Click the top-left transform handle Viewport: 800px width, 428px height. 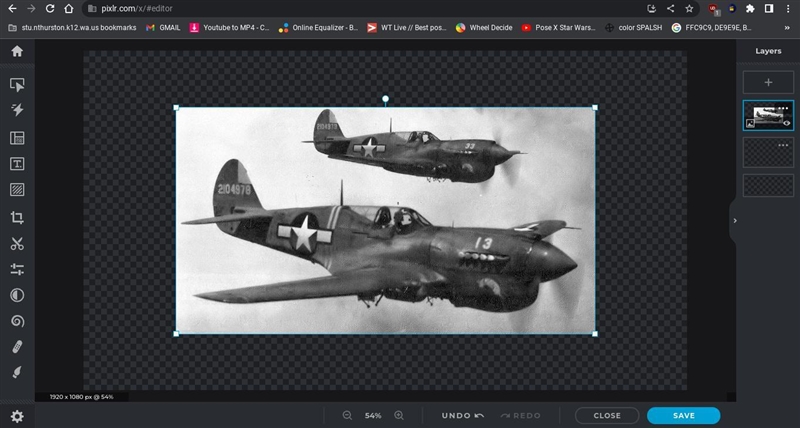click(x=176, y=108)
